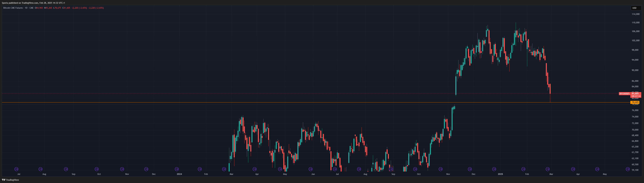Viewport: 644px width, 183px height.
Task: Click contract switch marker left of Oct 2023 label
Action: pos(97,169)
